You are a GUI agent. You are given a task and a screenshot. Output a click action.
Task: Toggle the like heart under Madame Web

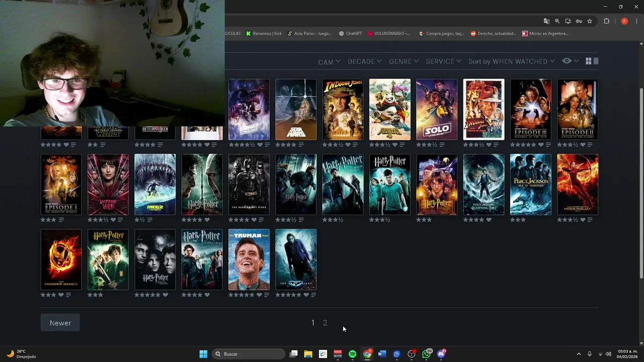point(113,220)
